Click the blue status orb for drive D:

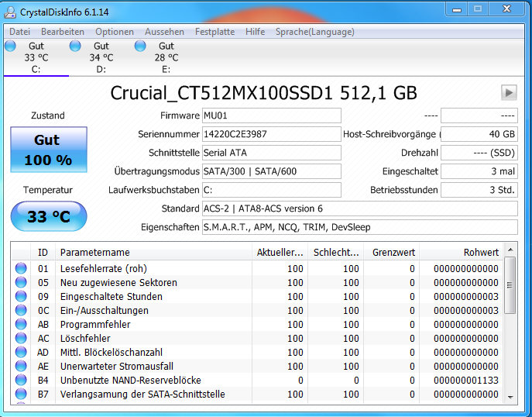(x=75, y=46)
